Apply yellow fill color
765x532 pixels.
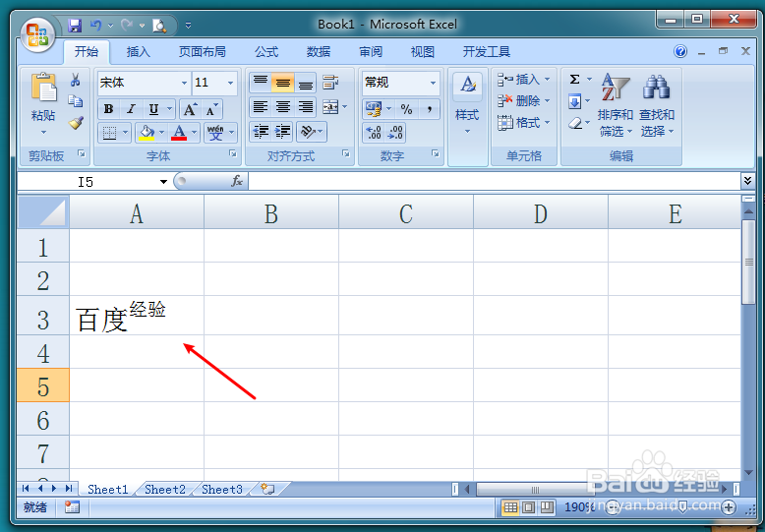point(147,133)
